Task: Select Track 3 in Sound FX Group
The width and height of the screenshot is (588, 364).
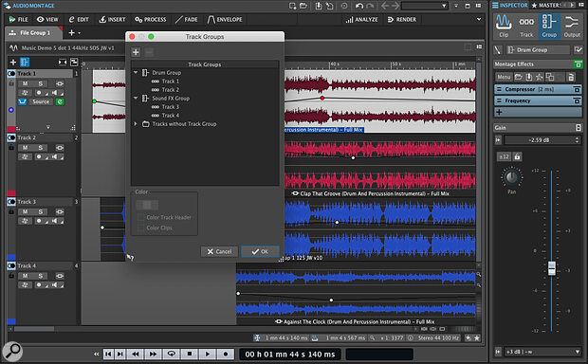Action: (171, 107)
